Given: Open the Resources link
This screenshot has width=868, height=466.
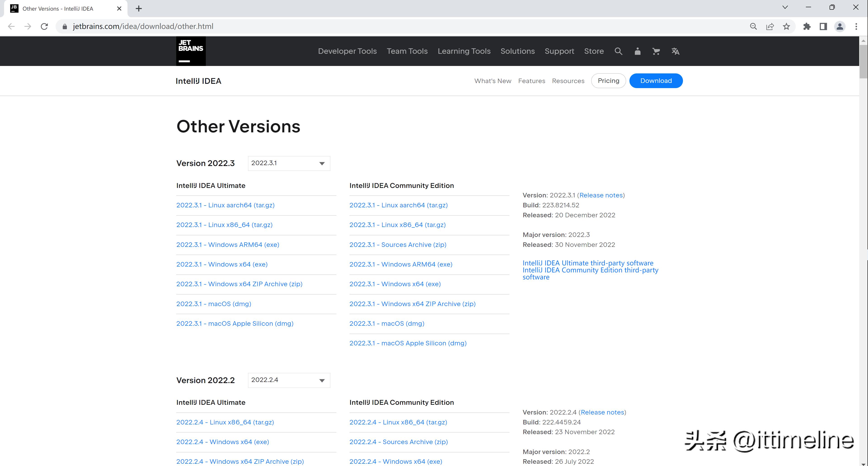Looking at the screenshot, I should (568, 81).
